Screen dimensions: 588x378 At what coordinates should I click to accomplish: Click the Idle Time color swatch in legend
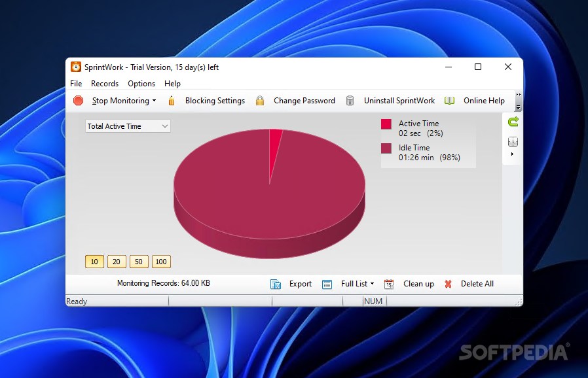386,148
